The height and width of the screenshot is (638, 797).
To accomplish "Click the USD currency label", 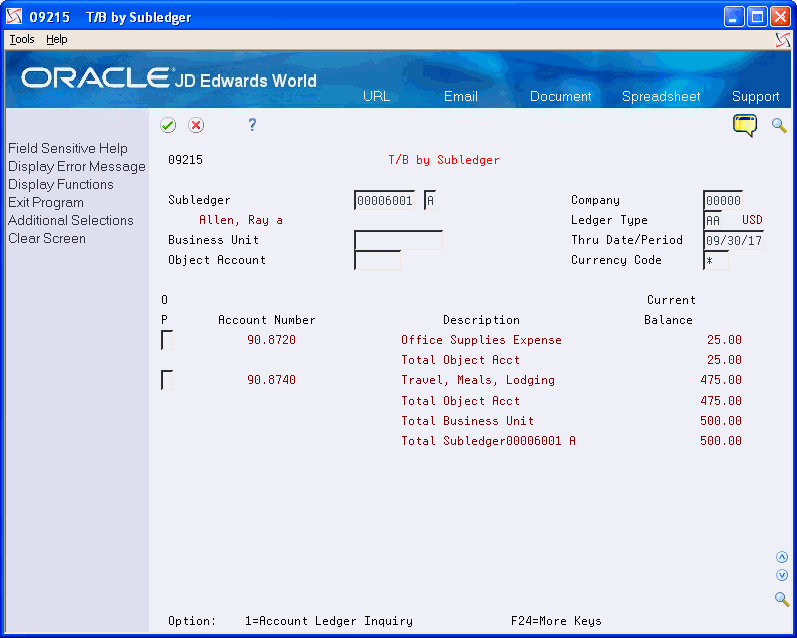I will (x=752, y=220).
